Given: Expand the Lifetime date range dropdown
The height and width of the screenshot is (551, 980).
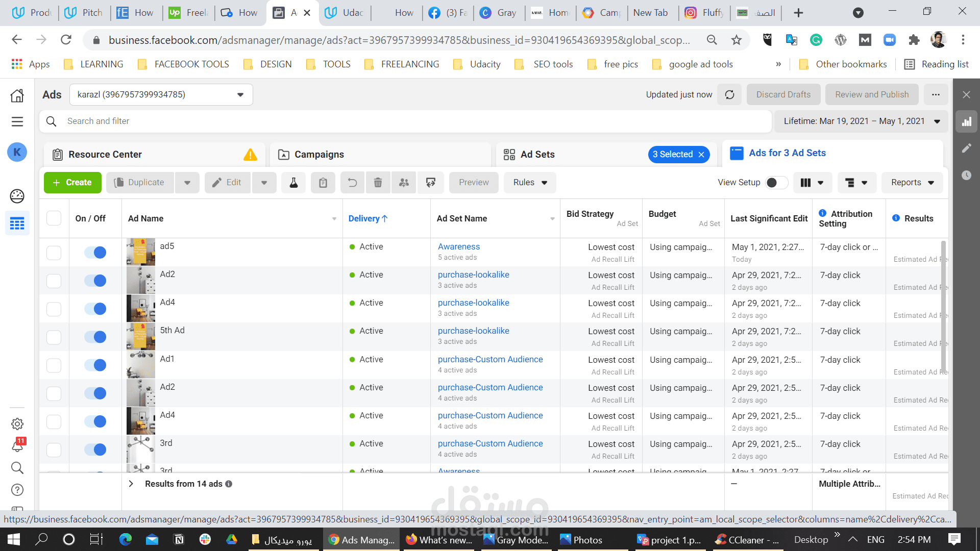Looking at the screenshot, I should (862, 121).
